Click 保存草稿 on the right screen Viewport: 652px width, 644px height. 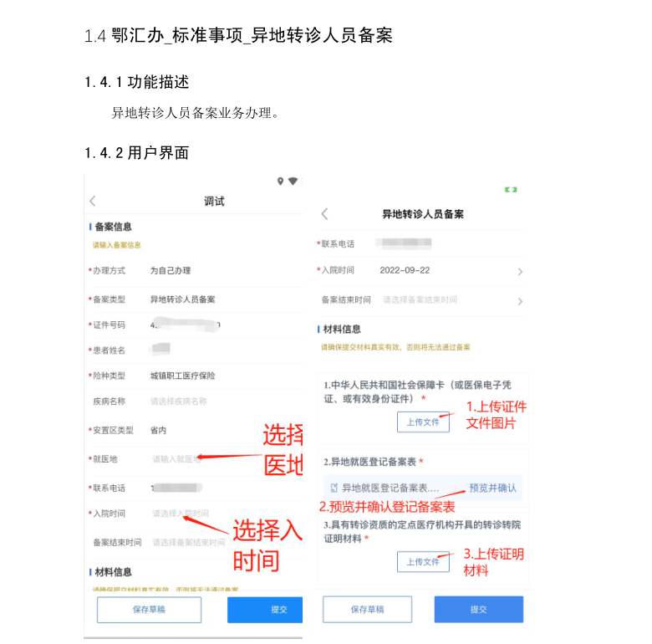click(367, 610)
